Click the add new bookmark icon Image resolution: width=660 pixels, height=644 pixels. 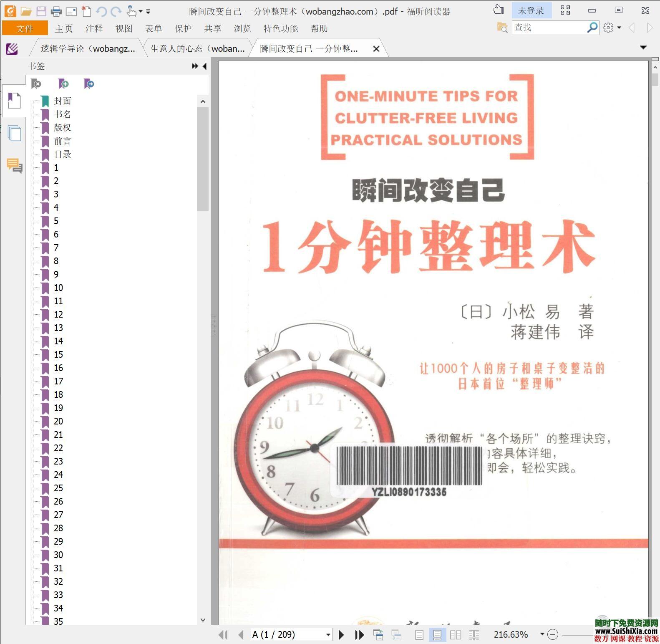click(63, 84)
